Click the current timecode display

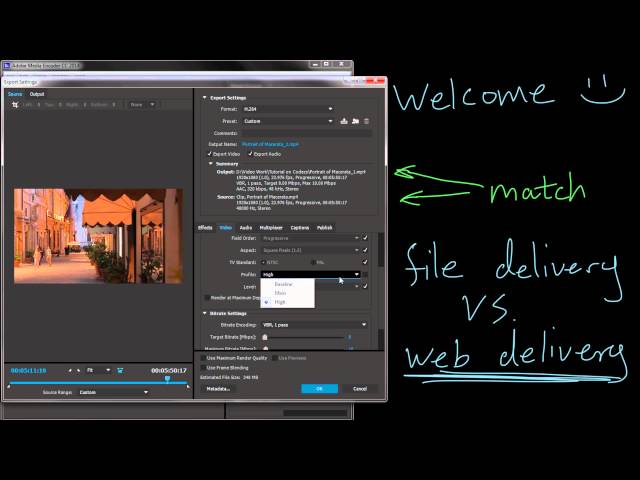[29, 370]
